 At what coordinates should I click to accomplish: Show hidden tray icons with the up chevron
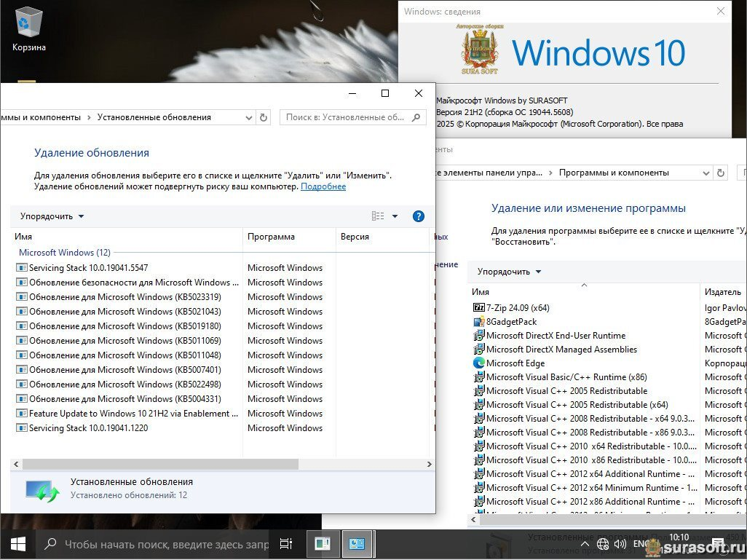[585, 544]
